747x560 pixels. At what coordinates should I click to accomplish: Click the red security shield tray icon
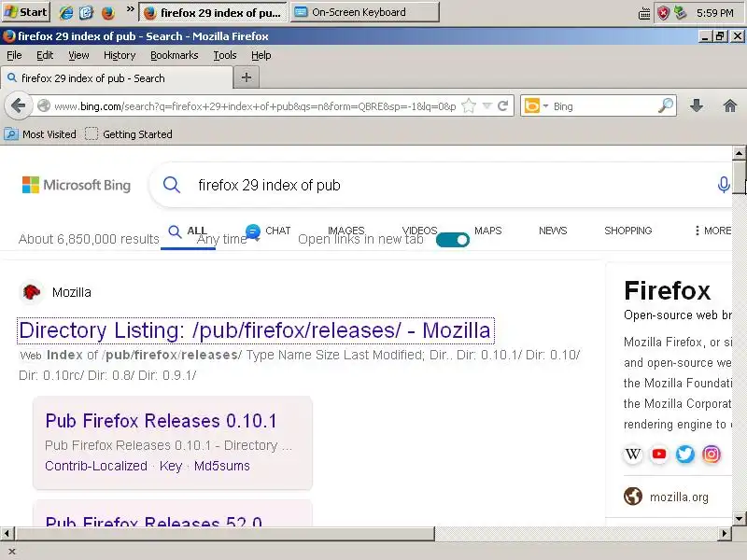[663, 13]
